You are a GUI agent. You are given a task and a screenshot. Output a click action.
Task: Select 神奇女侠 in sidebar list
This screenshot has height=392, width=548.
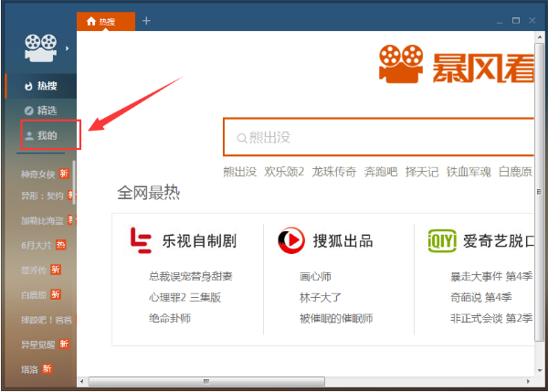[x=37, y=174]
